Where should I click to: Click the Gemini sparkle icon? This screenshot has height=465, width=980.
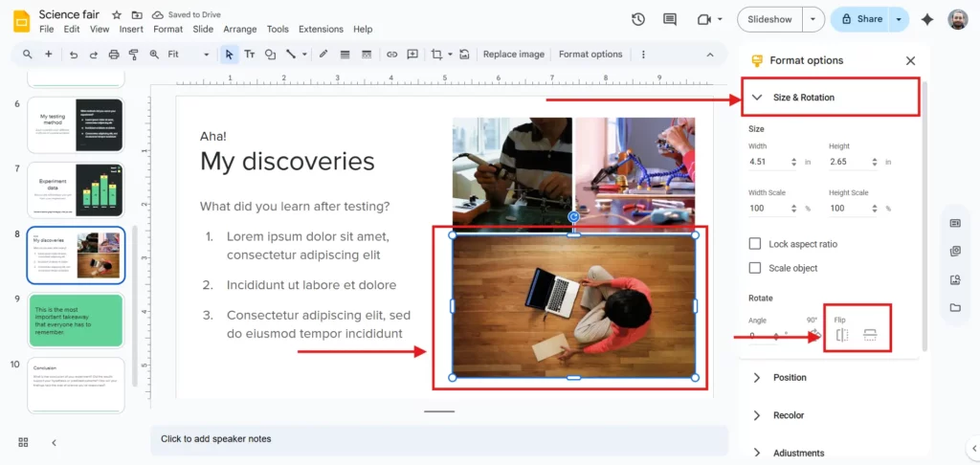[926, 19]
